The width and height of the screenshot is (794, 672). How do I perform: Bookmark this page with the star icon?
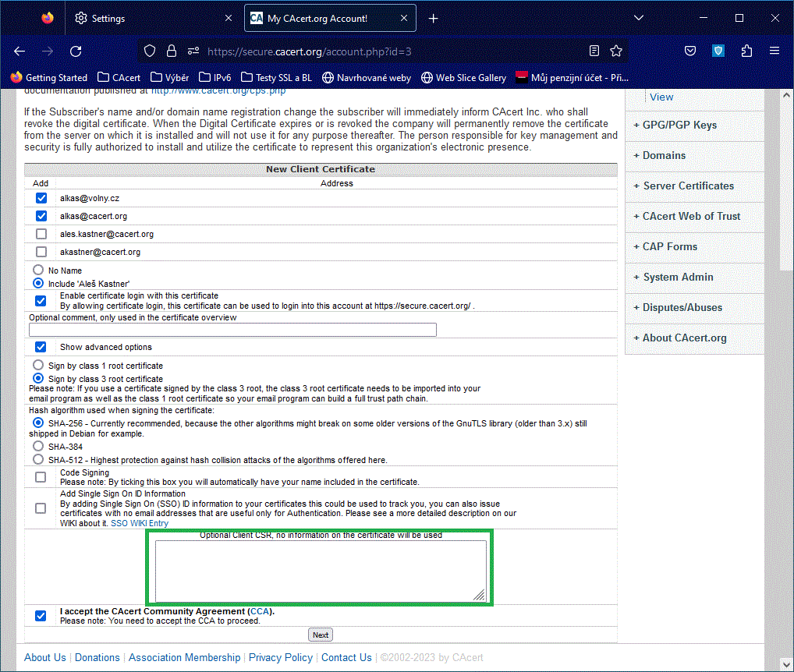tap(616, 51)
